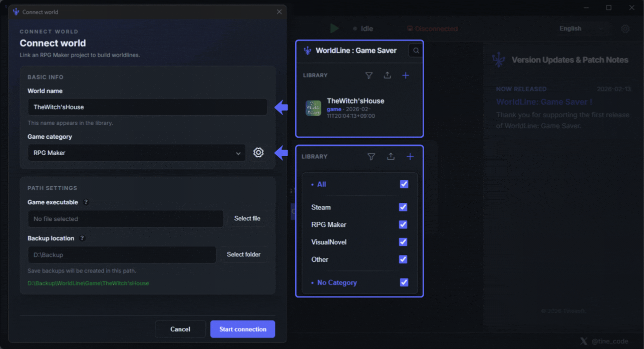
Task: Open category settings gear beside Game category
Action: (x=258, y=153)
